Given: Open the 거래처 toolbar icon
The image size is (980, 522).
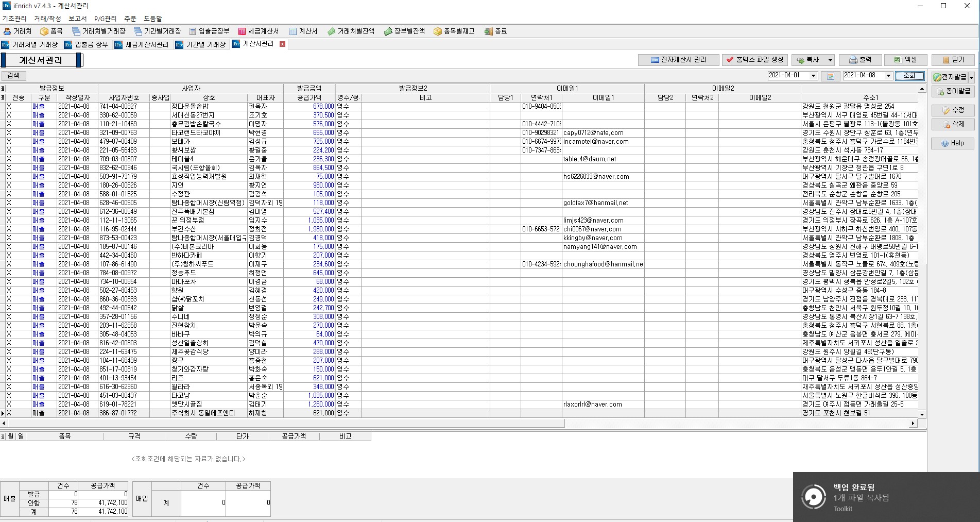Looking at the screenshot, I should pyautogui.click(x=18, y=31).
